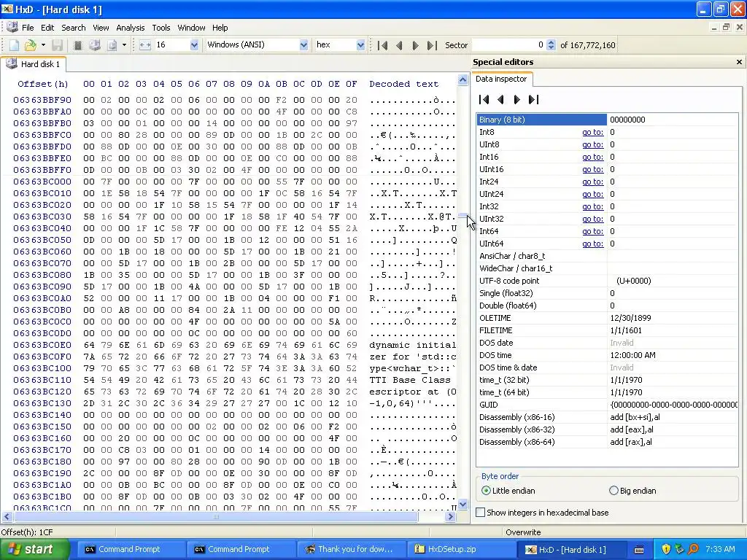Click the Open disk toolbar icon

[95, 45]
